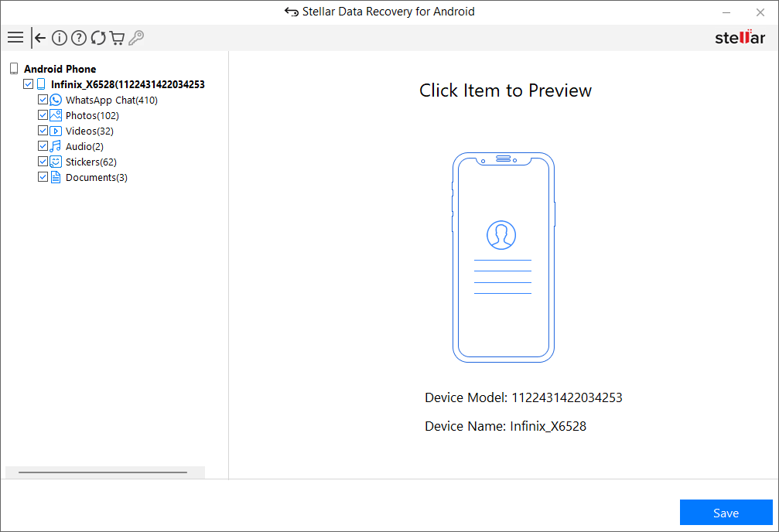Open the info (i) icon

click(60, 38)
